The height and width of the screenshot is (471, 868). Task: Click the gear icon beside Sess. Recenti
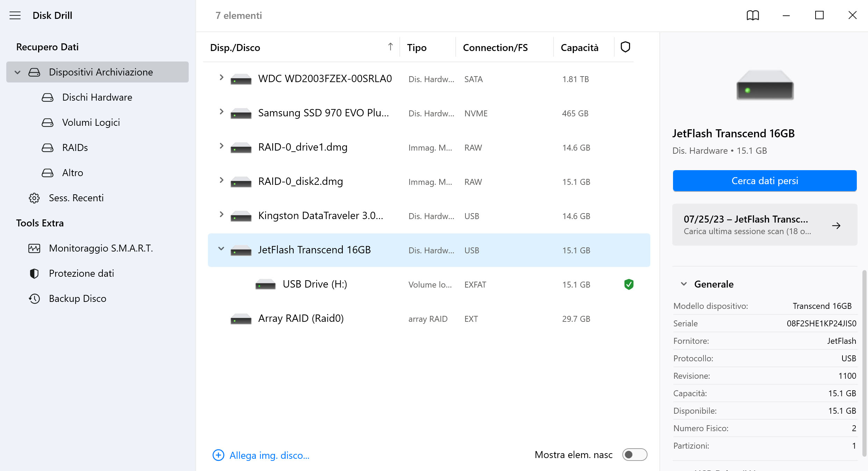click(x=34, y=198)
